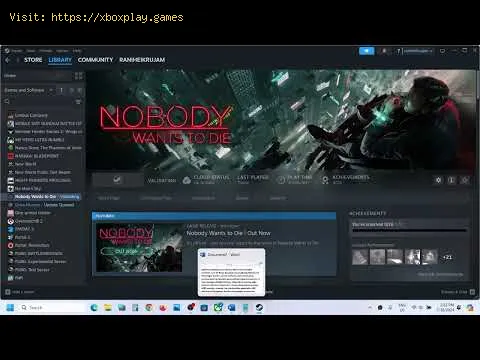This screenshot has width=480, height=360.
Task: Click Home in library sidebar
Action: (10, 76)
